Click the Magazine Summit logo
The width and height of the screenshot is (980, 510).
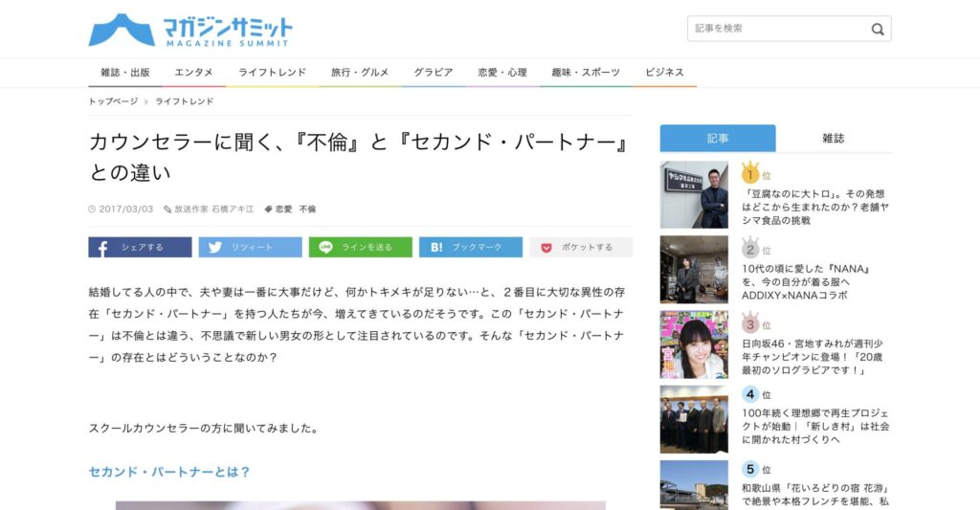click(x=190, y=30)
